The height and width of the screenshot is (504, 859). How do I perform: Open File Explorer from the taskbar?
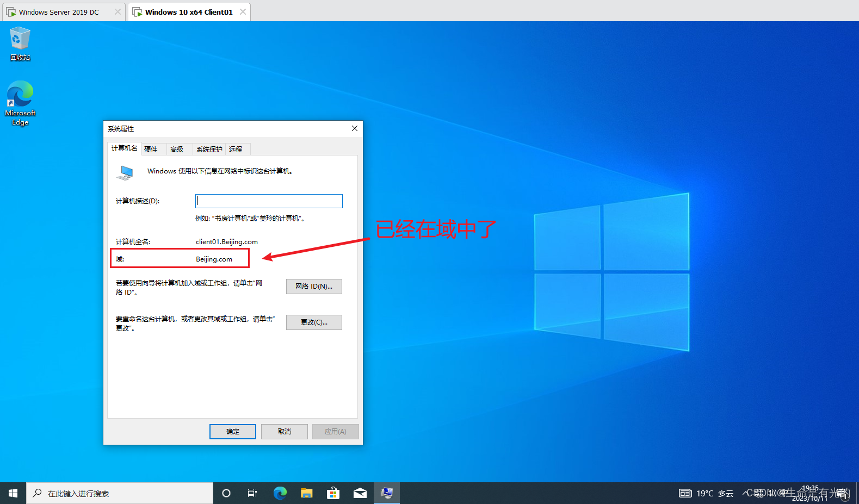(x=307, y=493)
